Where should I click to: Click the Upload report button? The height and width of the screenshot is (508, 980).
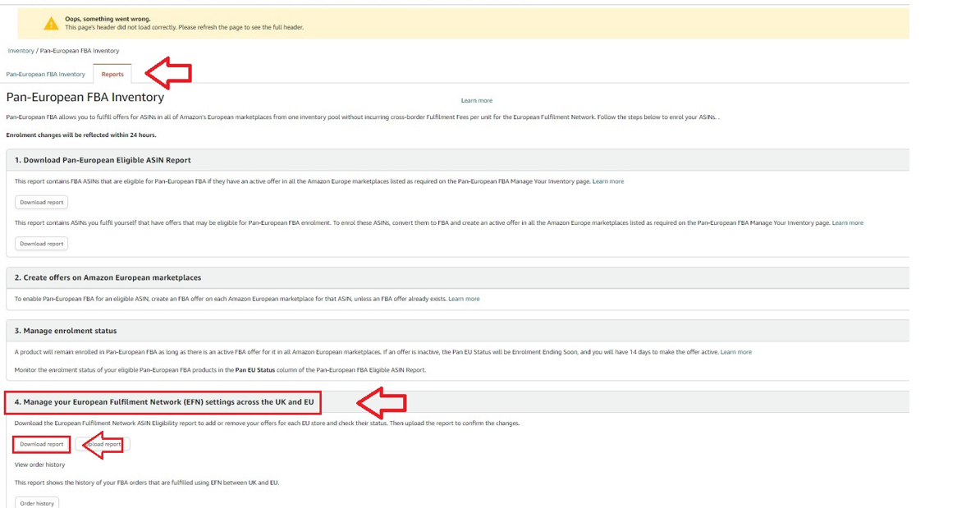[x=103, y=444]
